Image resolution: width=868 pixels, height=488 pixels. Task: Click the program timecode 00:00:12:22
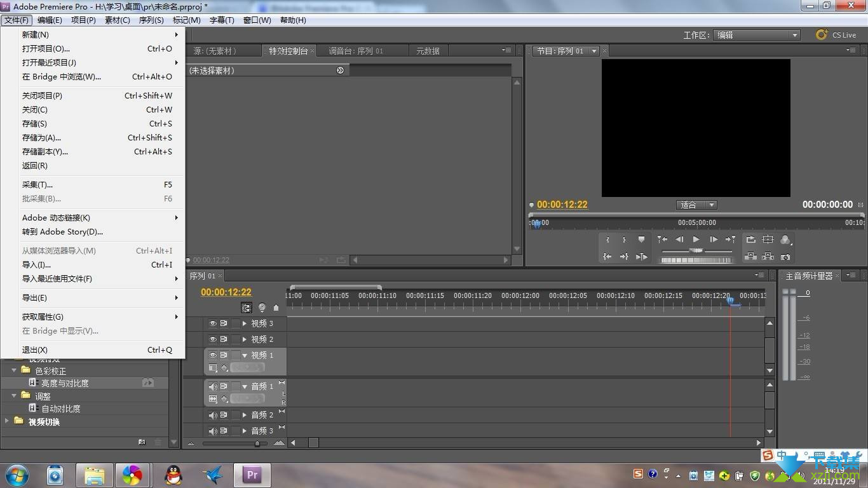(562, 205)
